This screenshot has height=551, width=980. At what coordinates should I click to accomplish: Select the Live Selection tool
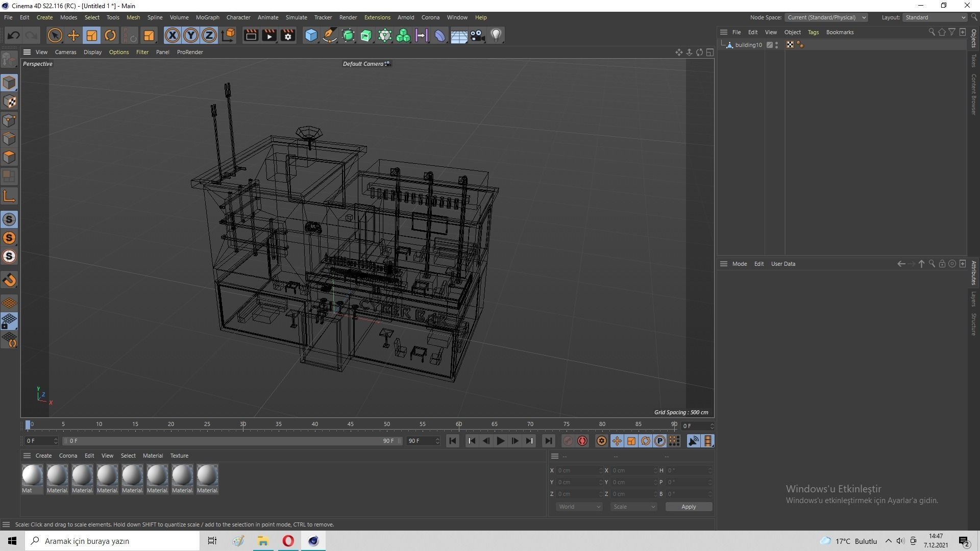[55, 35]
